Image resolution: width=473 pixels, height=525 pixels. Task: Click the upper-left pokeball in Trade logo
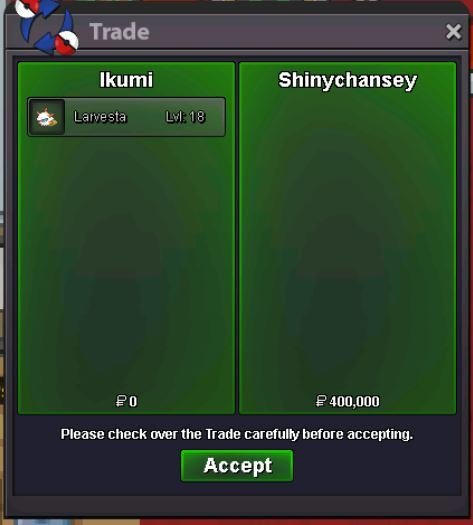click(x=26, y=8)
